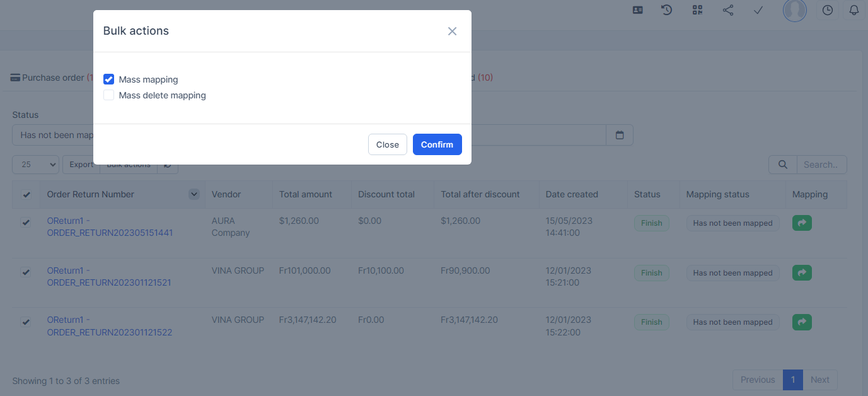868x396 pixels.
Task: Click the Fr0.00 discount cell
Action: click(x=371, y=320)
